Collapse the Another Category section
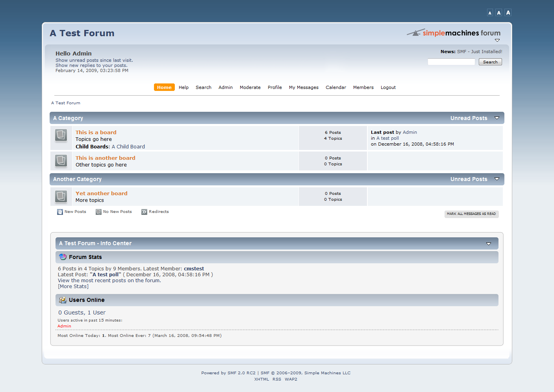Image resolution: width=554 pixels, height=392 pixels. (497, 179)
